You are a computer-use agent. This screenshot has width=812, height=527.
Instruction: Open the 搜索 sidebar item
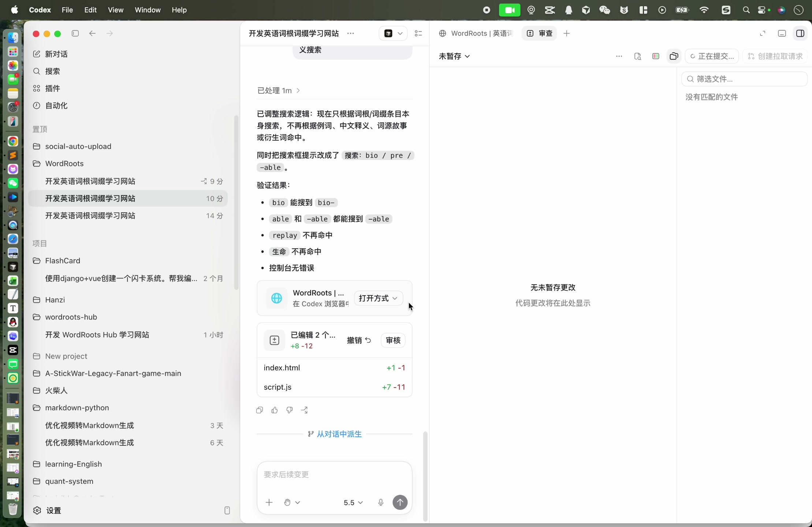(46, 71)
